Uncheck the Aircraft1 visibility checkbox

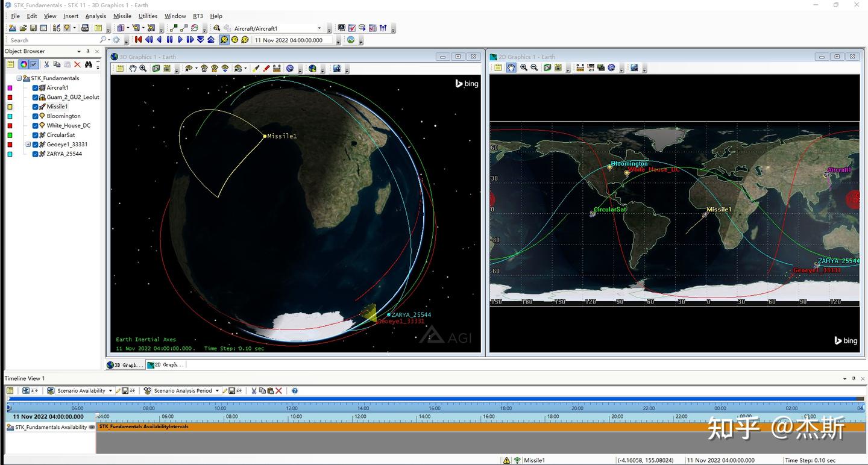click(35, 88)
